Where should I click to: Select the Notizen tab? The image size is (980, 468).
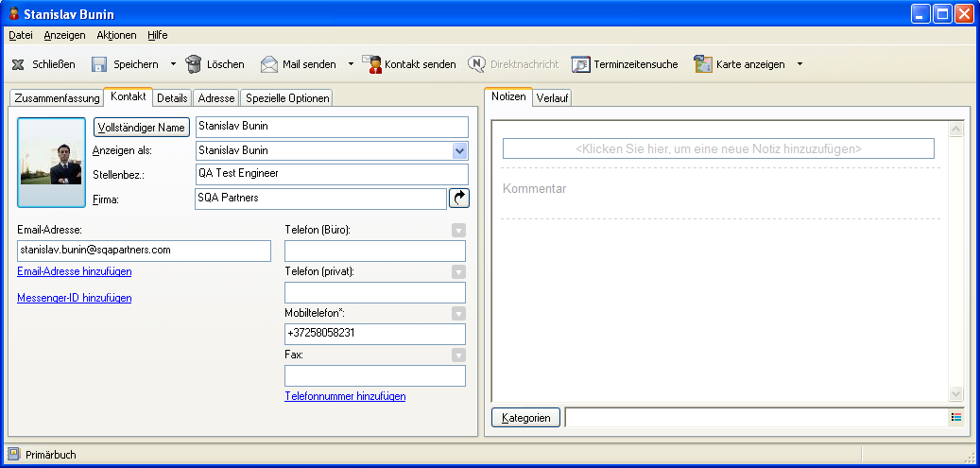point(508,97)
